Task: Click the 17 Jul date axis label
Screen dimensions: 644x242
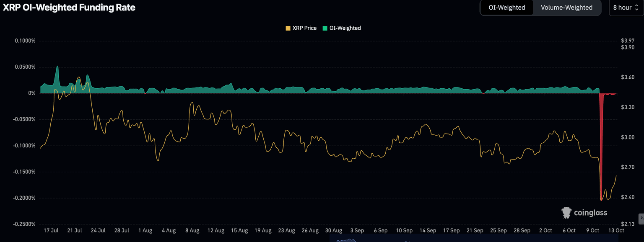Action: tap(51, 231)
